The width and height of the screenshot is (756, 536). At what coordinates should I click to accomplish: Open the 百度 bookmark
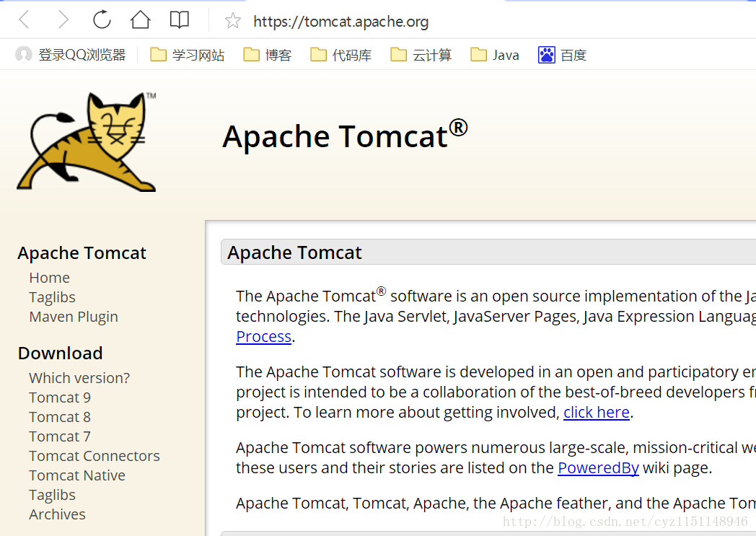coord(562,55)
